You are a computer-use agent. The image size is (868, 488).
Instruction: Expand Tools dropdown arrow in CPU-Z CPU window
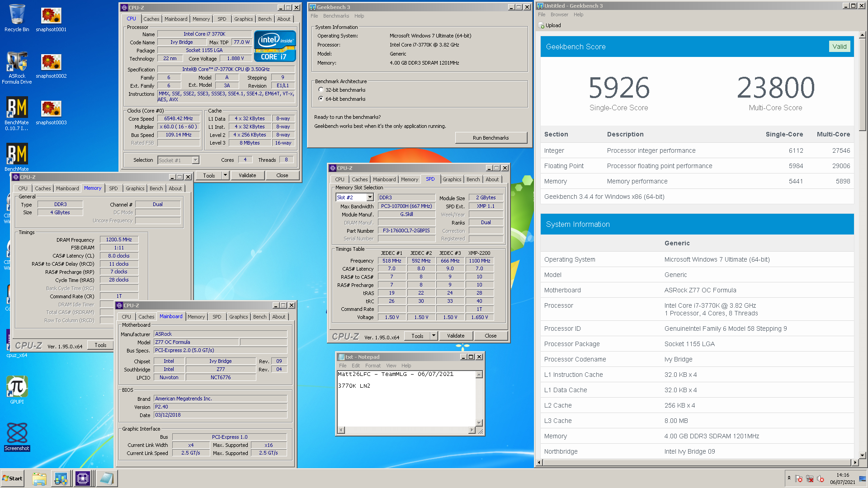coord(225,175)
